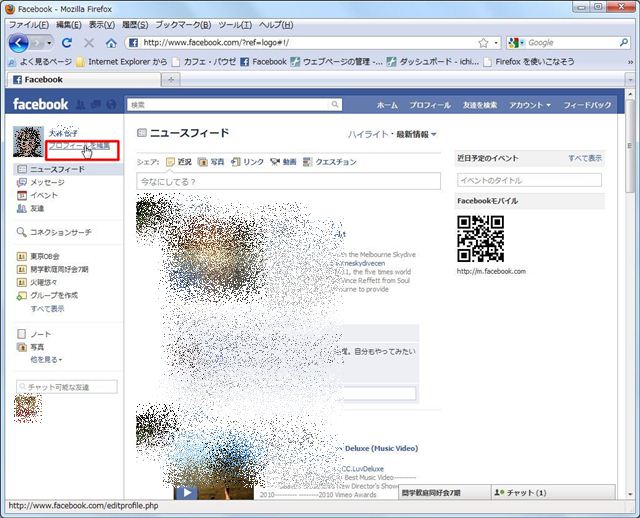Viewport: 640px width, 518px height.
Task: Open the notifications globe icon
Action: pos(111,104)
